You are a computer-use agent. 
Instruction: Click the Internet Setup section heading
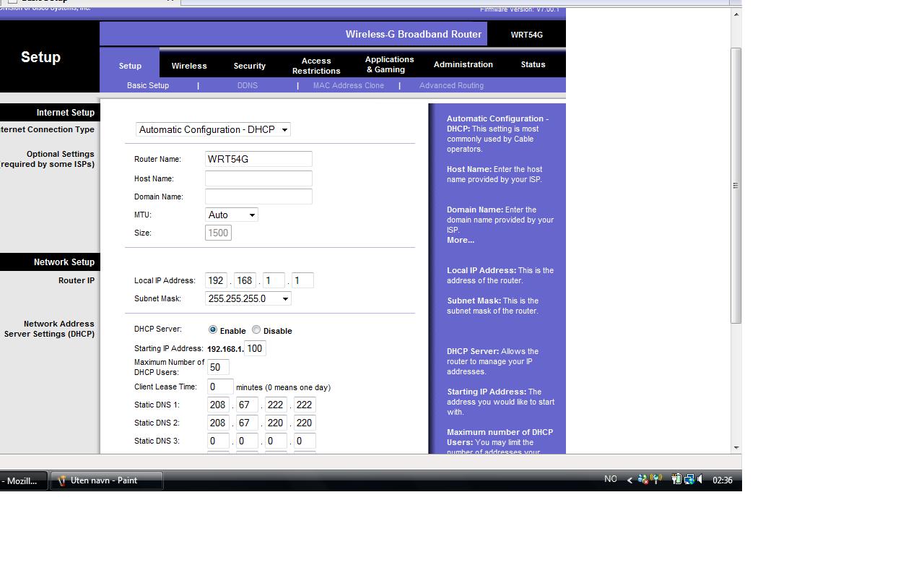click(66, 113)
